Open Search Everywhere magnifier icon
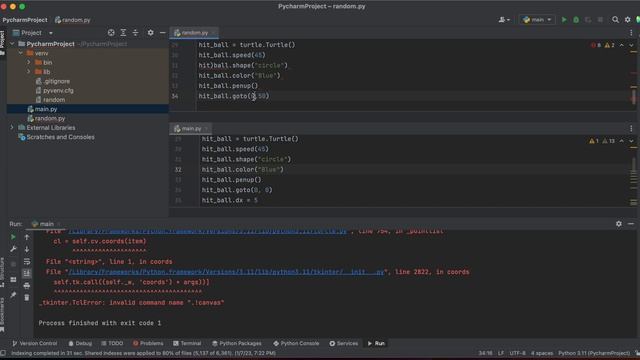The width and height of the screenshot is (640, 360). pos(615,20)
